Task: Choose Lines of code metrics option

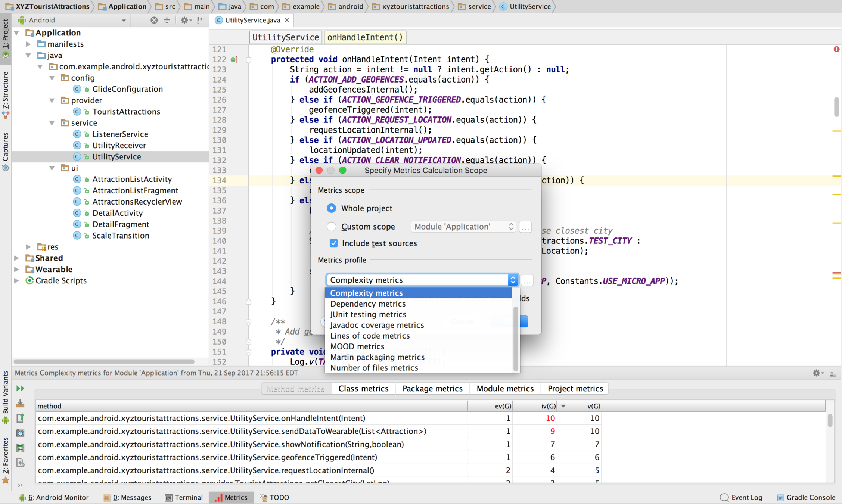Action: click(370, 336)
